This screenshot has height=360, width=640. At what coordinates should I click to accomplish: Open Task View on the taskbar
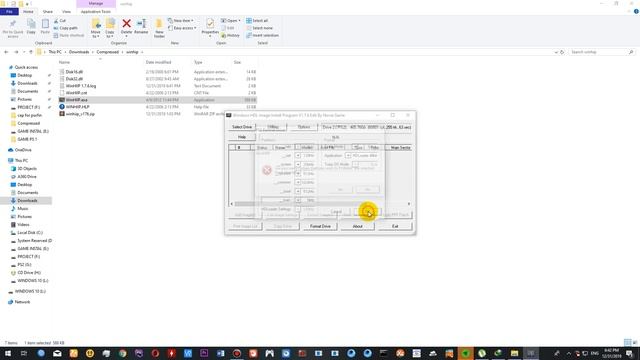click(x=24, y=353)
